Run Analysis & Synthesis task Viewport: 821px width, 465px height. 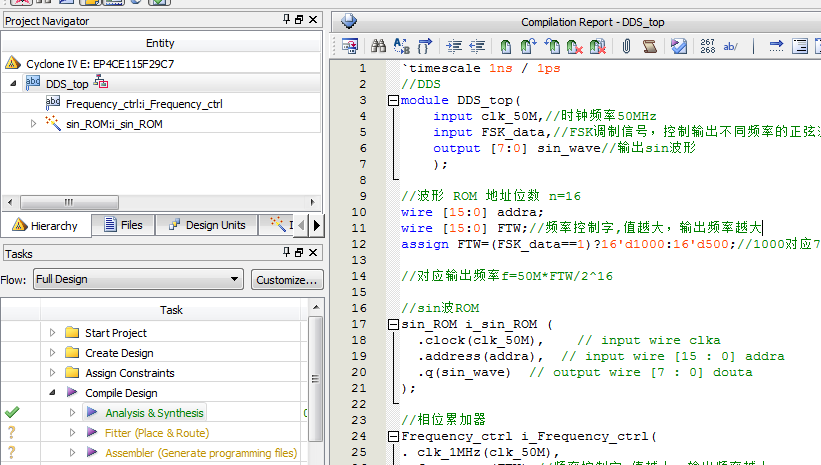(x=154, y=413)
